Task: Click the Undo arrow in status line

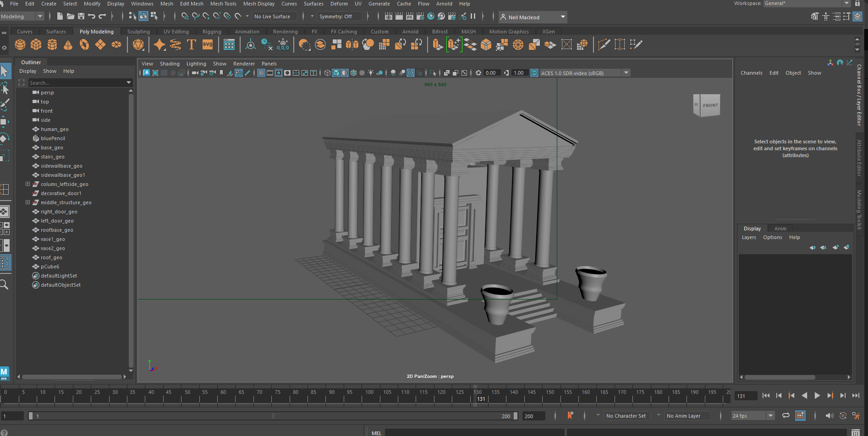Action: coord(92,16)
